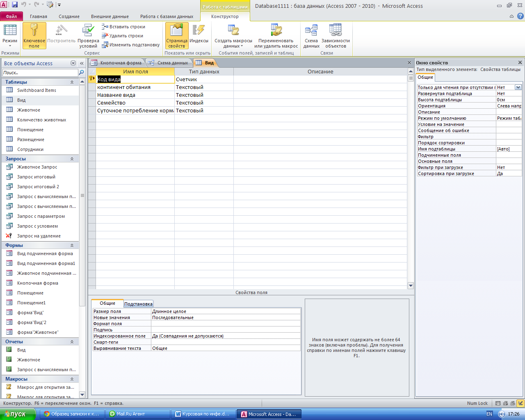Open the Внешние данные tab
The image size is (525, 420).
point(110,16)
